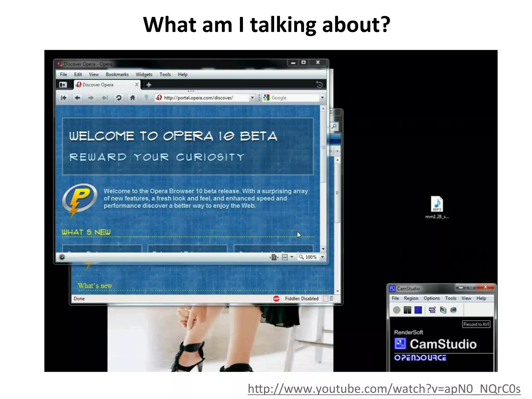Screen dimensions: 532x399
Task: Open the CamStudio Region menu
Action: 411,298
